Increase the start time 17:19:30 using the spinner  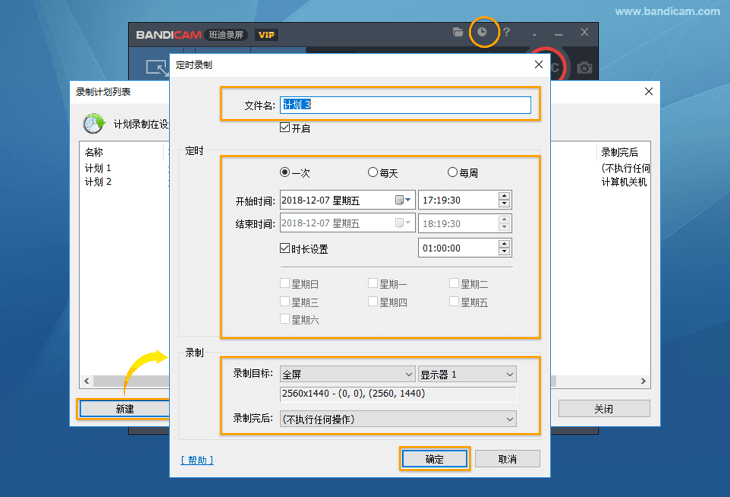point(504,196)
